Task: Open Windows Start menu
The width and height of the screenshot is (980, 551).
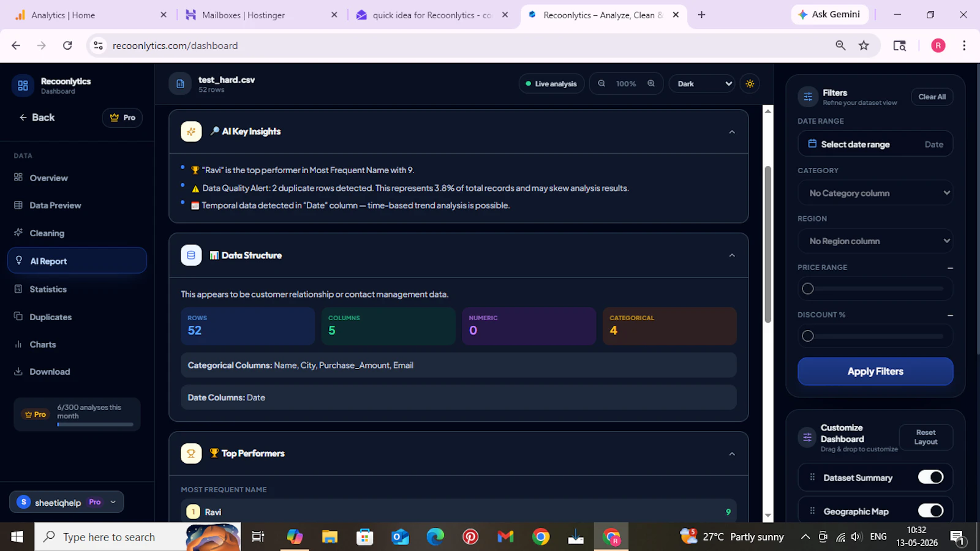Action: point(17,537)
